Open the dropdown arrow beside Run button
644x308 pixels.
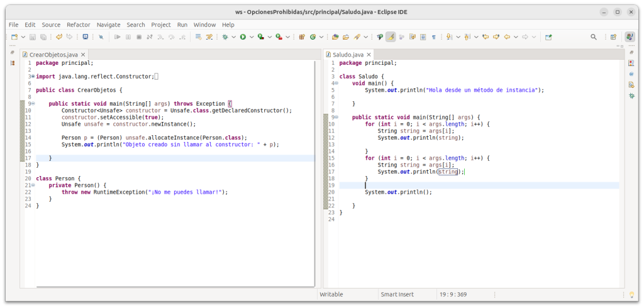[x=251, y=37]
